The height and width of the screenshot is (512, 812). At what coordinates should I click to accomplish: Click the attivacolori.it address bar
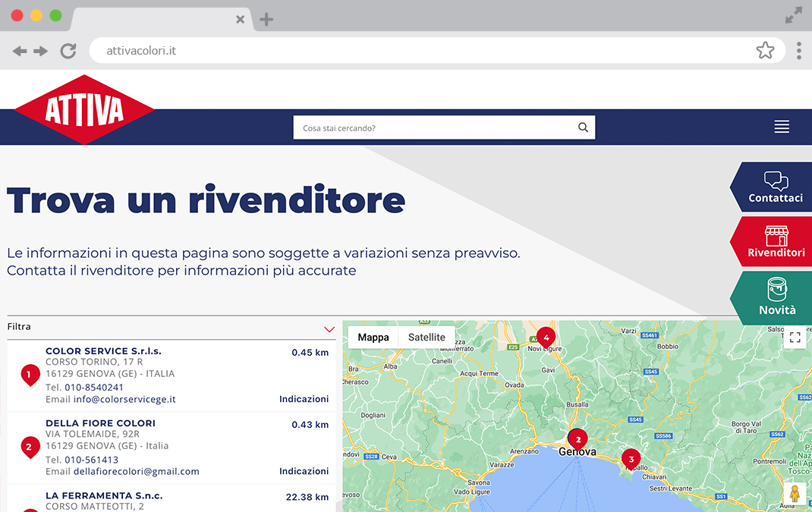[x=437, y=50]
